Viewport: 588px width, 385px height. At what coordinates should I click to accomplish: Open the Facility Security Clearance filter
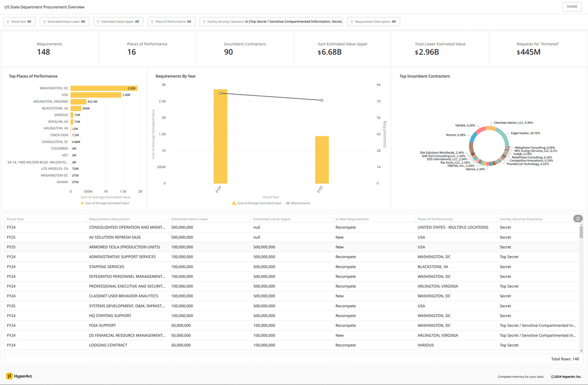pyautogui.click(x=272, y=22)
